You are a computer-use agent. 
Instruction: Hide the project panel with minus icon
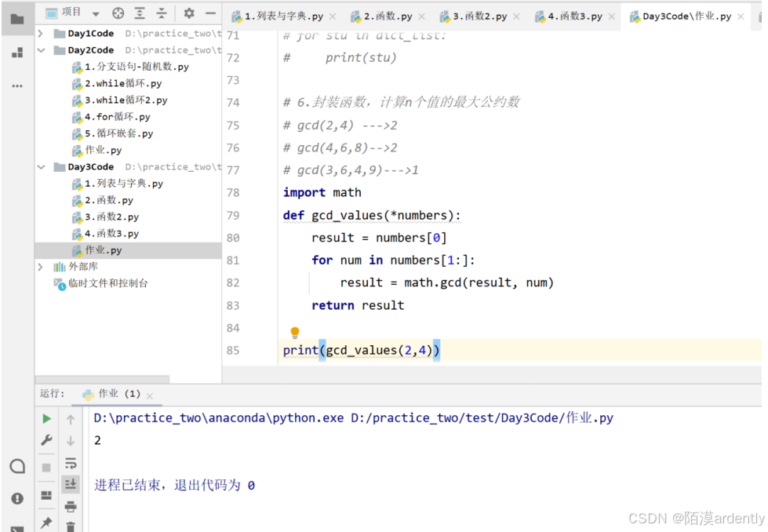(x=210, y=13)
